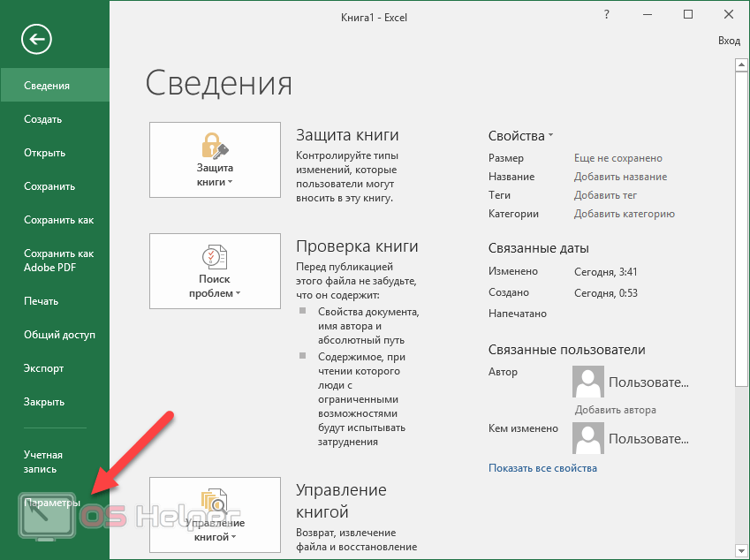Open the Создать menu item

tap(42, 119)
